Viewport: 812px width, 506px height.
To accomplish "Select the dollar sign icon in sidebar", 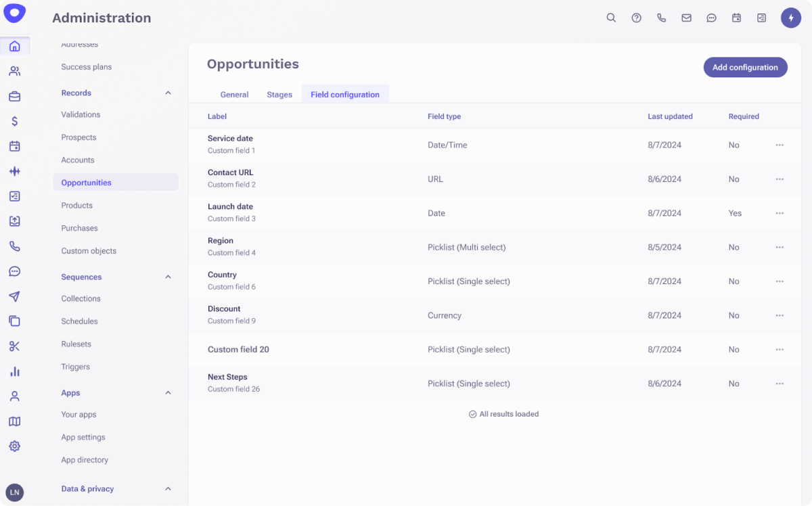I will [14, 121].
